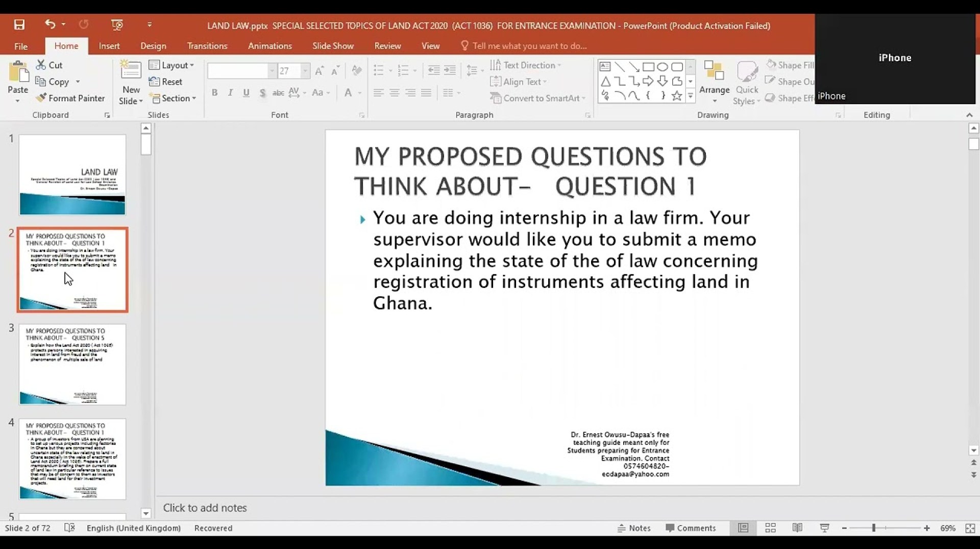Click the Undo arrow icon
980x549 pixels.
coord(50,24)
